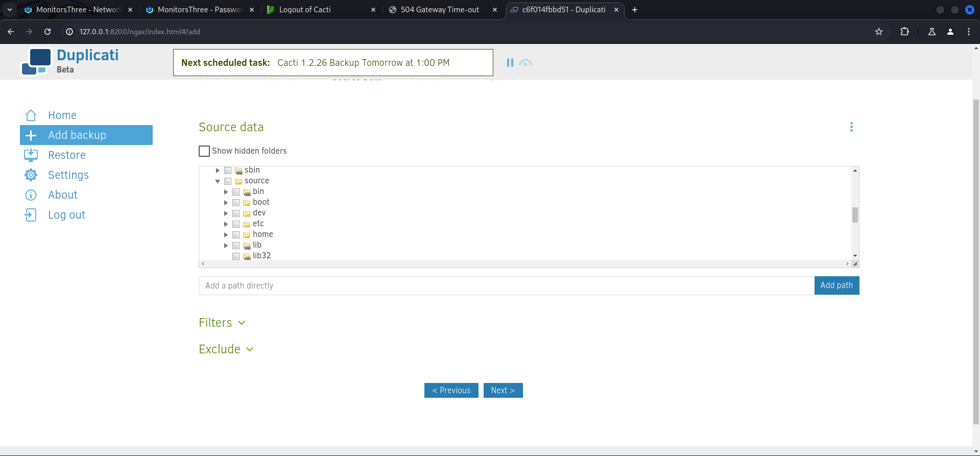This screenshot has height=456, width=980.
Task: Tick the home folder checkbox
Action: [x=236, y=235]
